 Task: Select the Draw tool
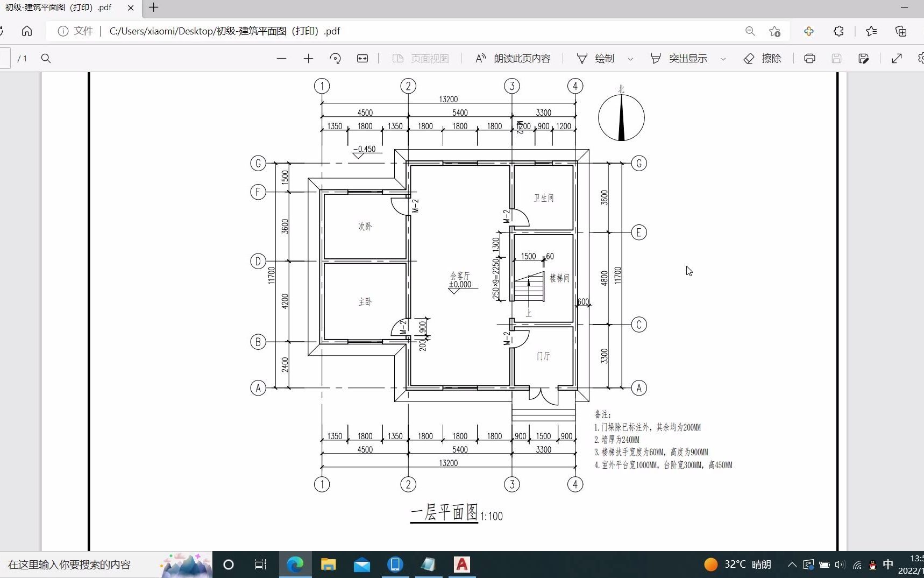(595, 58)
